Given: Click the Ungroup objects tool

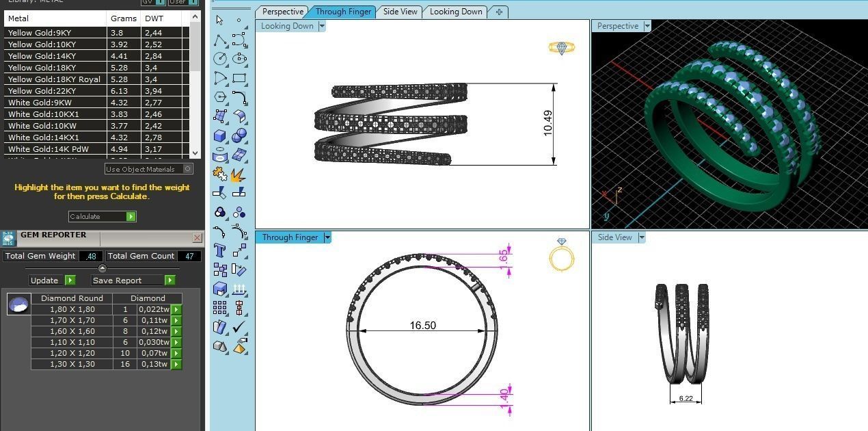Looking at the screenshot, I should pos(239,213).
